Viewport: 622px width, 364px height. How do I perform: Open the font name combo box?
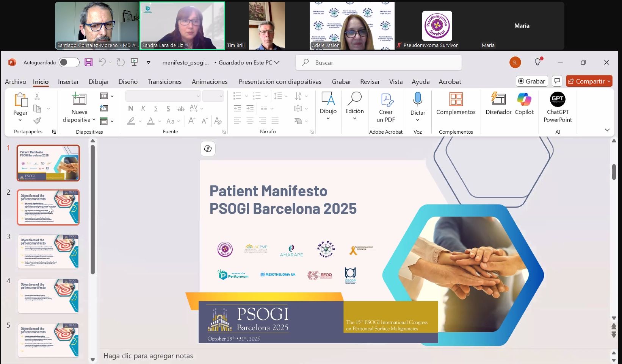(x=163, y=96)
